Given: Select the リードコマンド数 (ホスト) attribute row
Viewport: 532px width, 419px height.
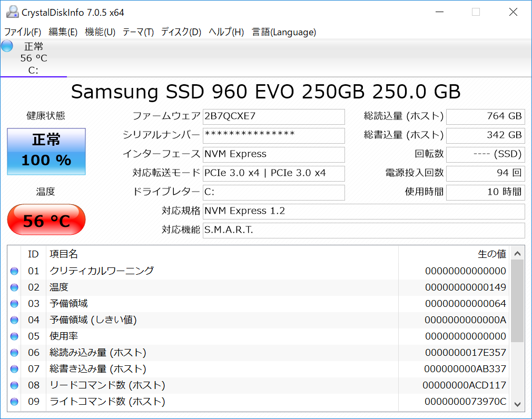Looking at the screenshot, I should click(x=258, y=385).
